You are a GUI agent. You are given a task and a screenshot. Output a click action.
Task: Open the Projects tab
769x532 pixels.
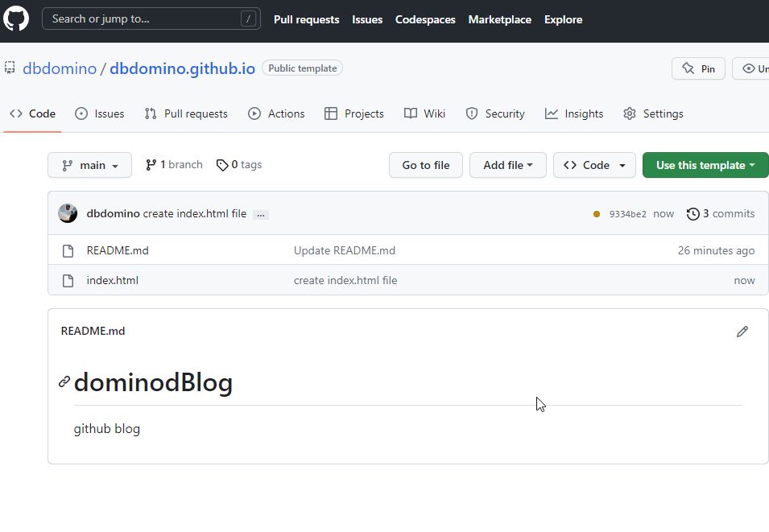(x=354, y=113)
